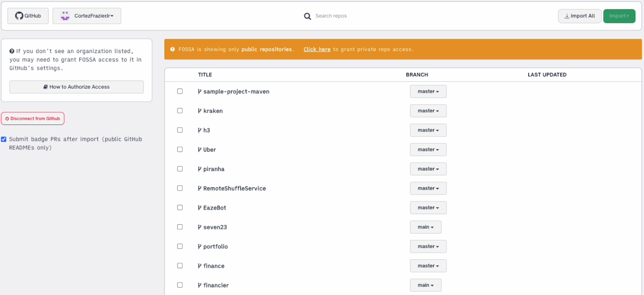The height and width of the screenshot is (295, 644).
Task: Open How to Authorize Access guide
Action: tap(76, 87)
